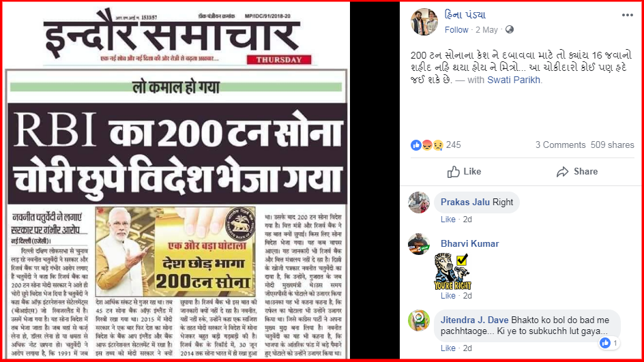Viewport: 644px width, 362px height.
Task: Click the public globe audience icon
Action: (x=510, y=29)
